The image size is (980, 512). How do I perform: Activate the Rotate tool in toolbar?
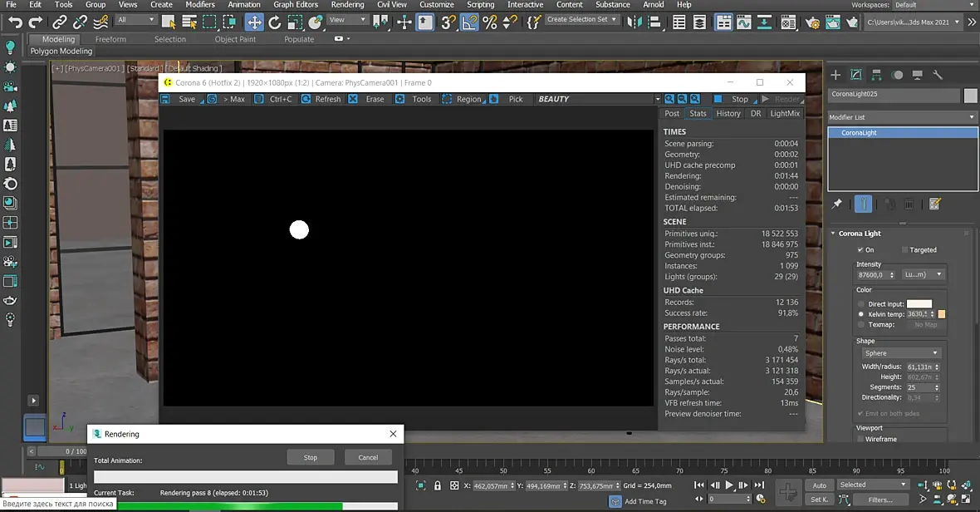pos(274,22)
